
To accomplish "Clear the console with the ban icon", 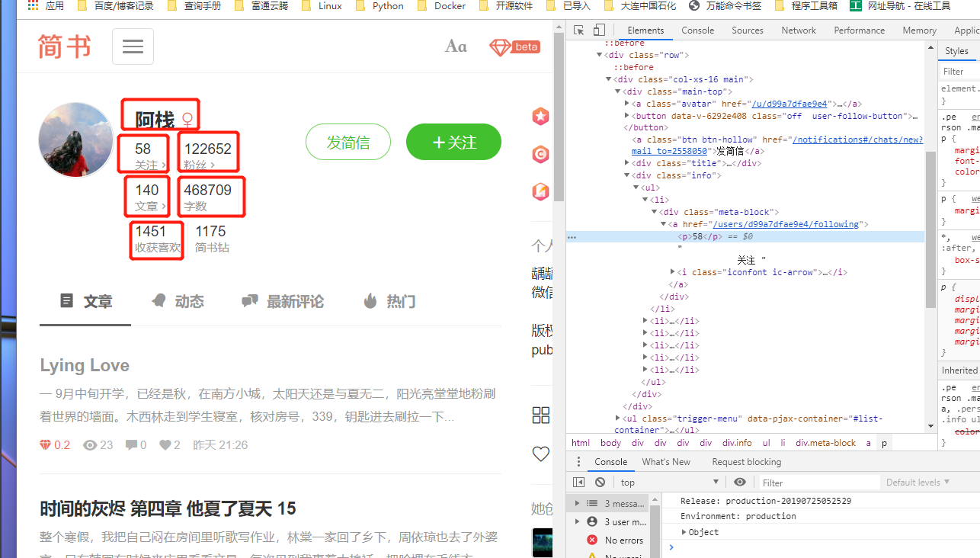I will coord(600,483).
